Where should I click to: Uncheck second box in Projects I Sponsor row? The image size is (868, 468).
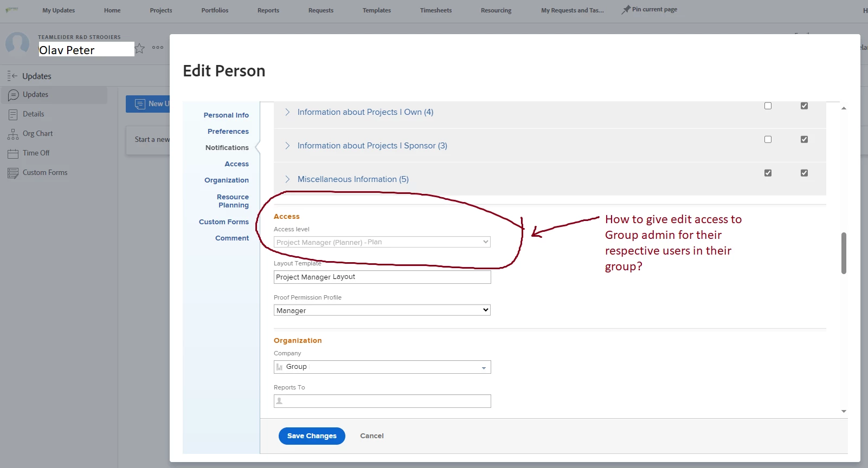(x=804, y=139)
